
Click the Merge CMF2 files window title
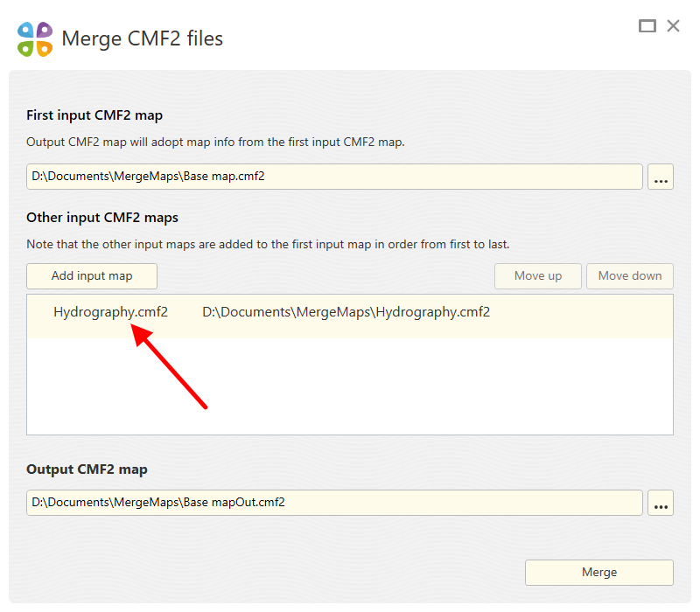pyautogui.click(x=142, y=39)
